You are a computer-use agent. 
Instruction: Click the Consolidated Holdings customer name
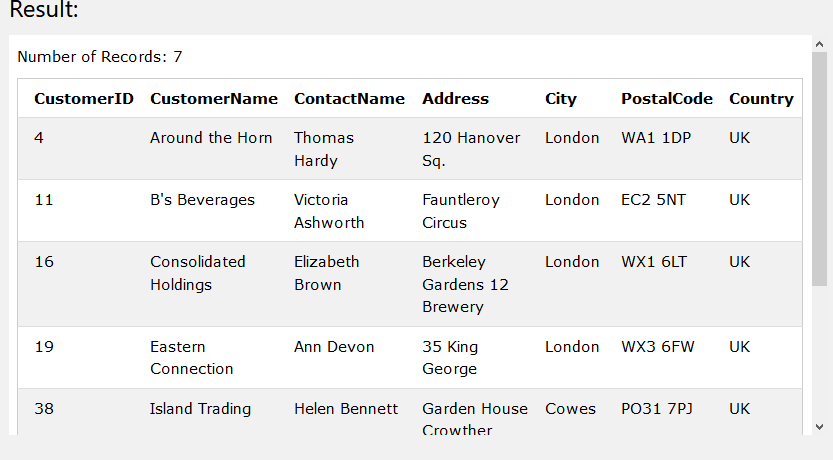click(198, 273)
